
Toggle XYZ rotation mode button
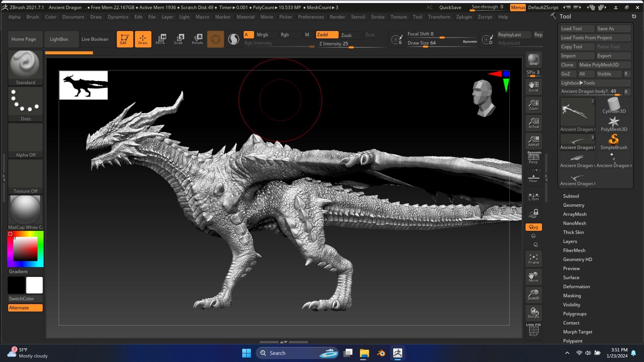(x=533, y=227)
